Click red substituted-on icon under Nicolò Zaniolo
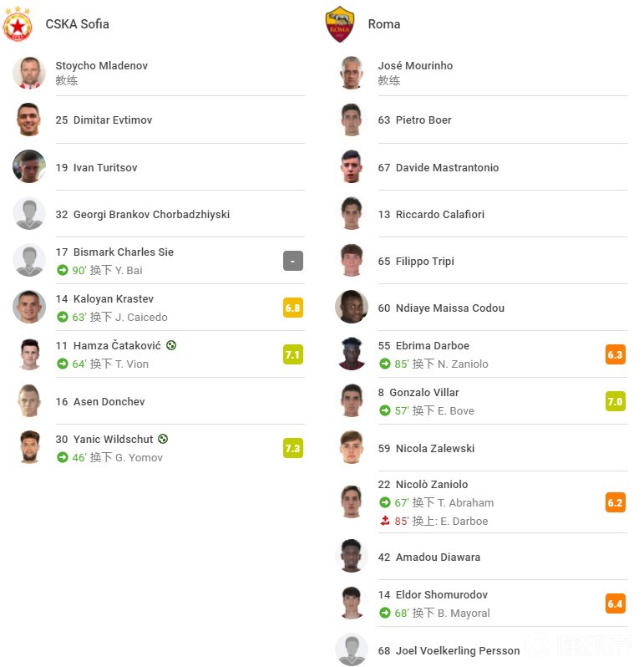 385,521
